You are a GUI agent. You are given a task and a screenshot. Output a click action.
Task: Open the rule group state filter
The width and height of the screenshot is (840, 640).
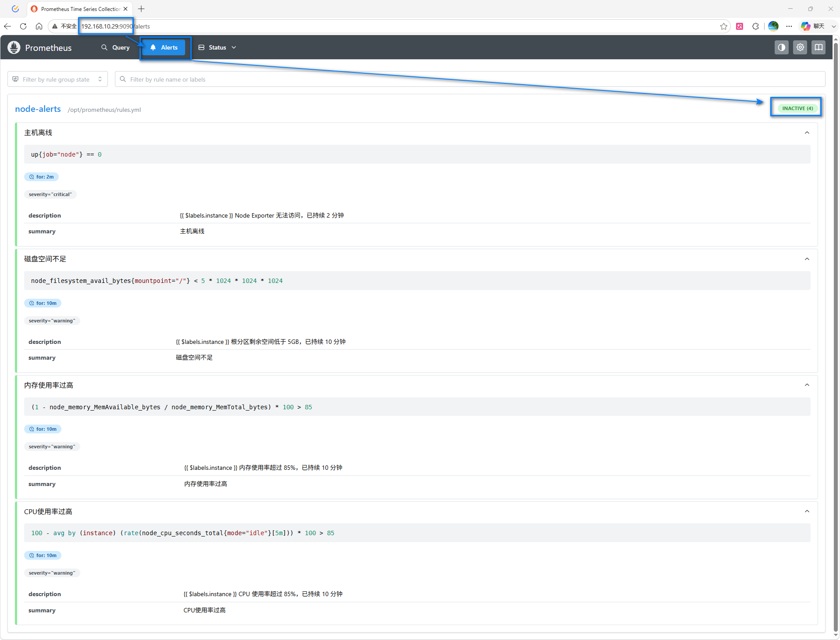(57, 79)
